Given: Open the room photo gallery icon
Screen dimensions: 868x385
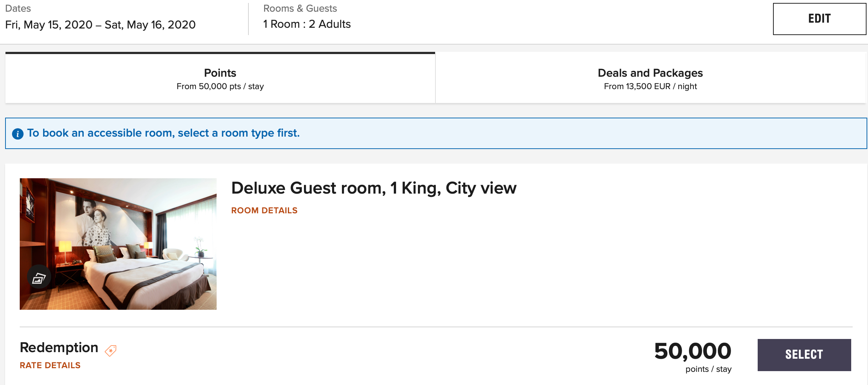Looking at the screenshot, I should [x=39, y=278].
